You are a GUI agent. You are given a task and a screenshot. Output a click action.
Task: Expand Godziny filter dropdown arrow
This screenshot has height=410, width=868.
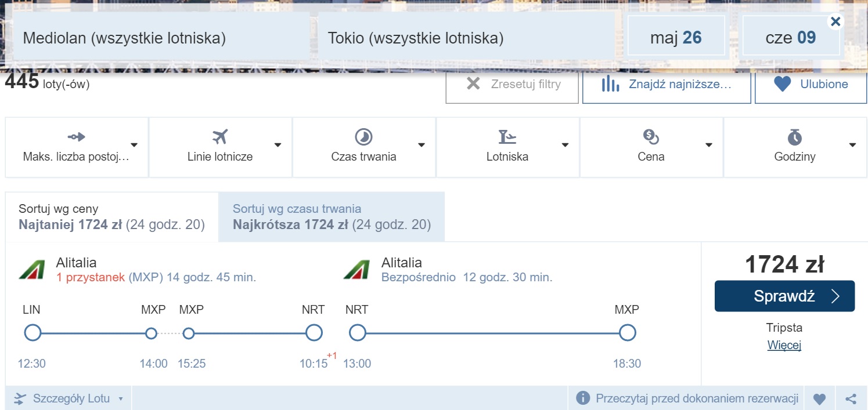click(852, 146)
